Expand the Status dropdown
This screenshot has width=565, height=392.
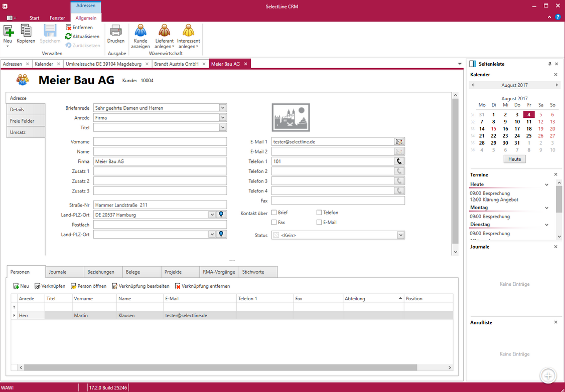coord(400,235)
